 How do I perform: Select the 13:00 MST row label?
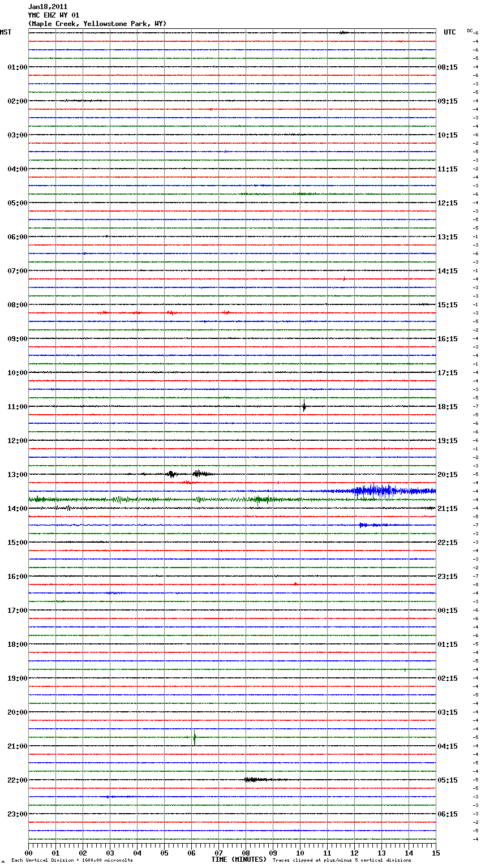tap(18, 475)
